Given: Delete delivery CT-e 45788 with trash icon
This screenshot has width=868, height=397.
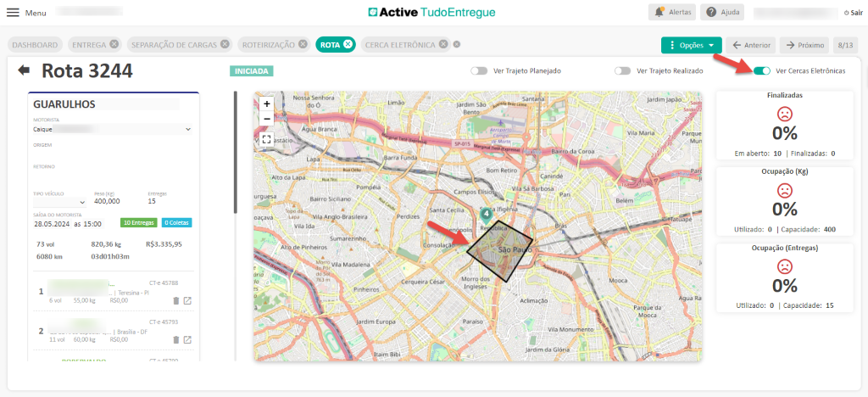Looking at the screenshot, I should tap(175, 300).
